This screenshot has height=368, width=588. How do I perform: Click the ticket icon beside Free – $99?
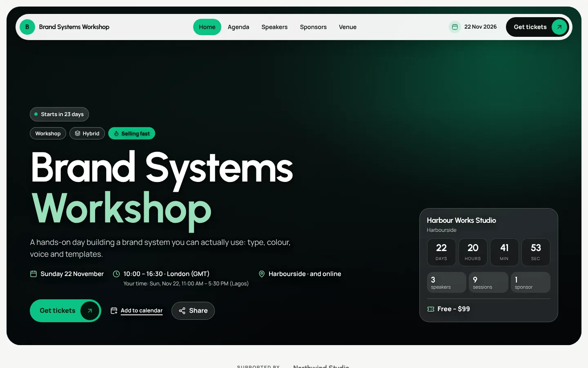pyautogui.click(x=431, y=309)
